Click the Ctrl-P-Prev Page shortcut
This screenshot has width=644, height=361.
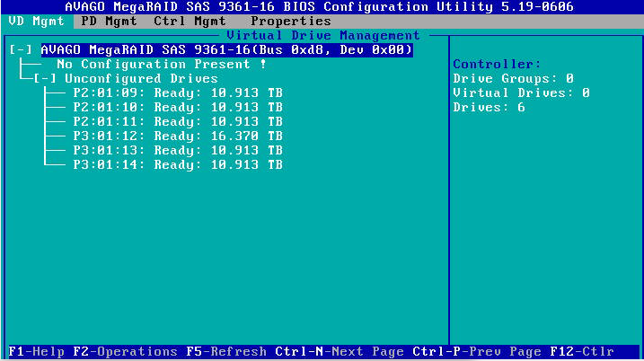click(x=477, y=352)
